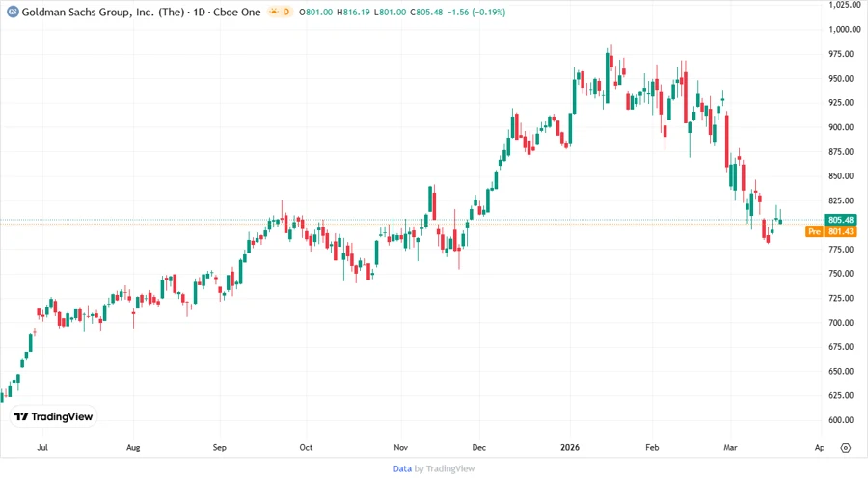Click the D data-delay badge
Image resolution: width=868 pixels, height=480 pixels.
point(286,12)
